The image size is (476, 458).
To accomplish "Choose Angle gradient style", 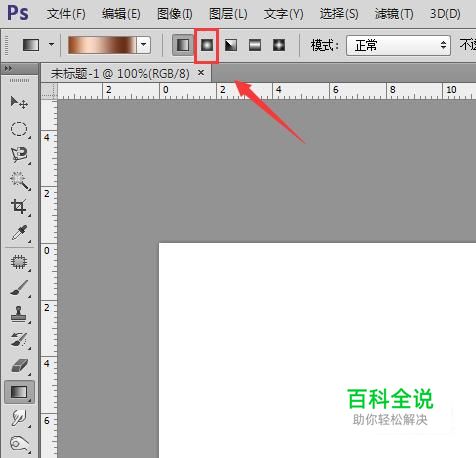I will click(231, 45).
